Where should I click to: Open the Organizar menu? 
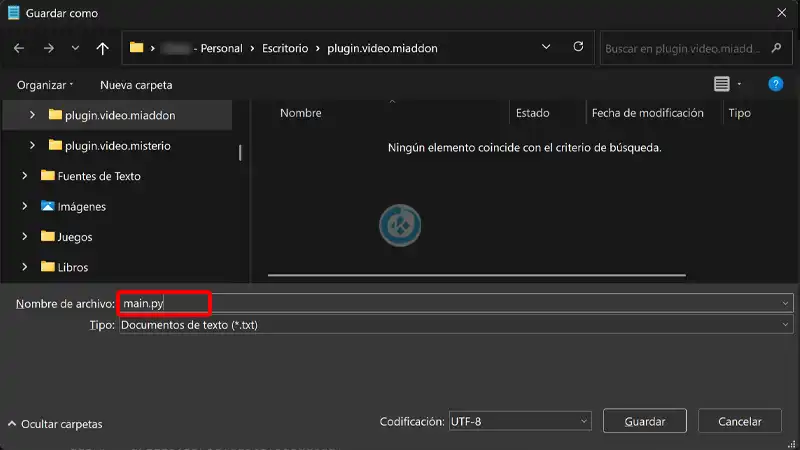45,85
